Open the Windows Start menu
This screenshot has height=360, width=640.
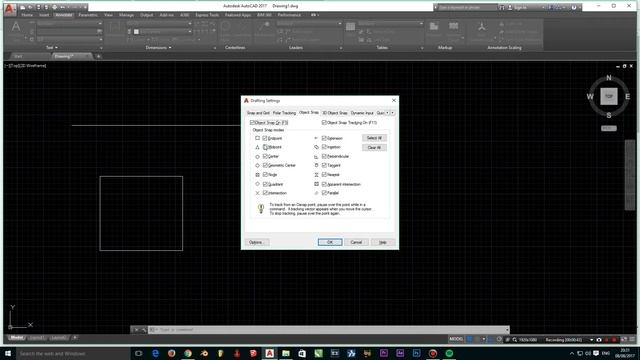click(x=8, y=353)
